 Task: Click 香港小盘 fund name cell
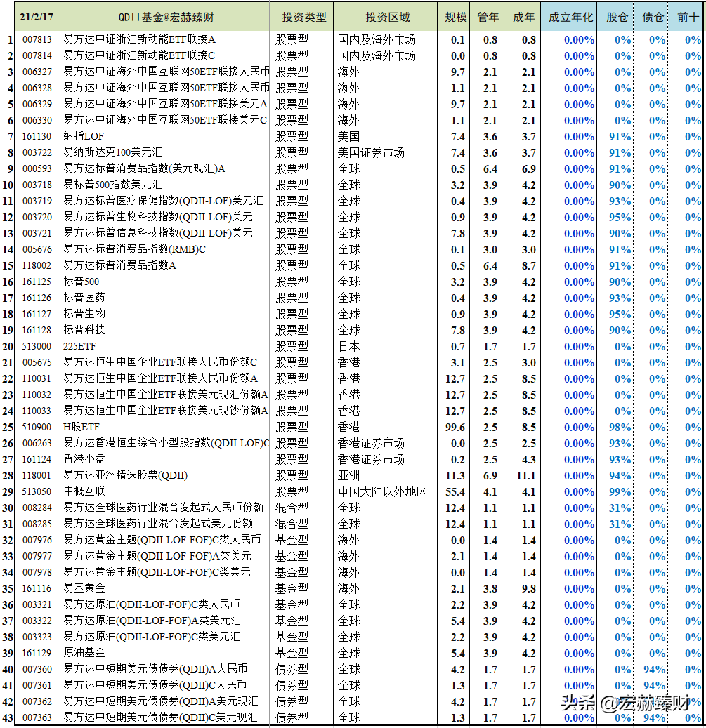[84, 459]
